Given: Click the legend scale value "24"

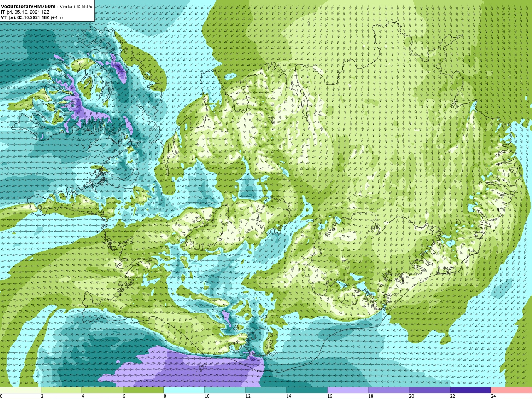Looking at the screenshot, I should click(x=494, y=396).
